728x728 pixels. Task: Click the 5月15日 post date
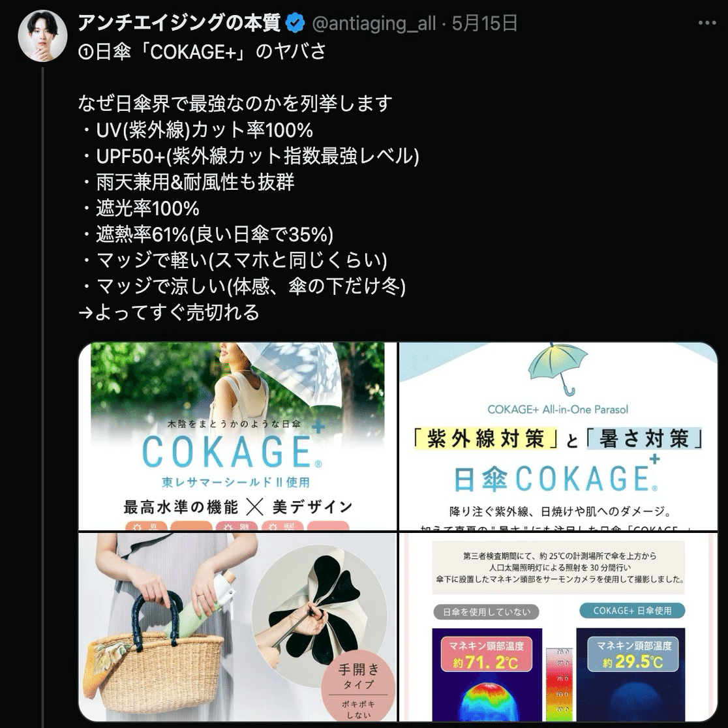(484, 23)
